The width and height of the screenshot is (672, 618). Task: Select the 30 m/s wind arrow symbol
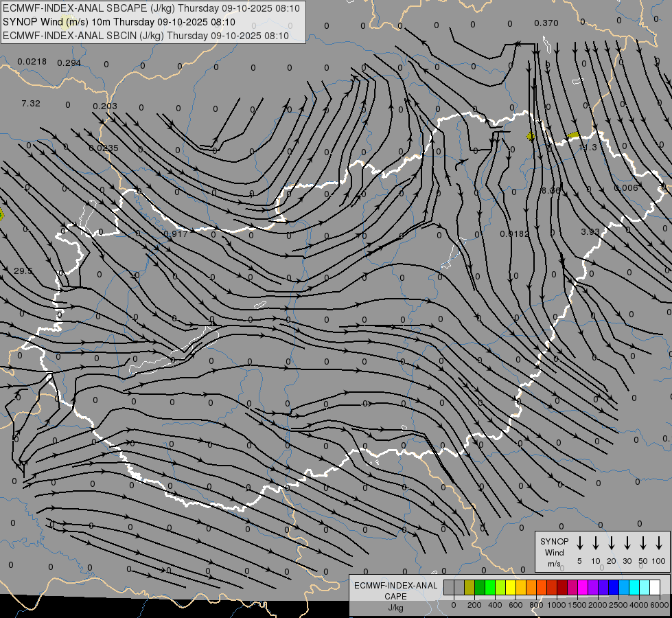click(x=627, y=543)
